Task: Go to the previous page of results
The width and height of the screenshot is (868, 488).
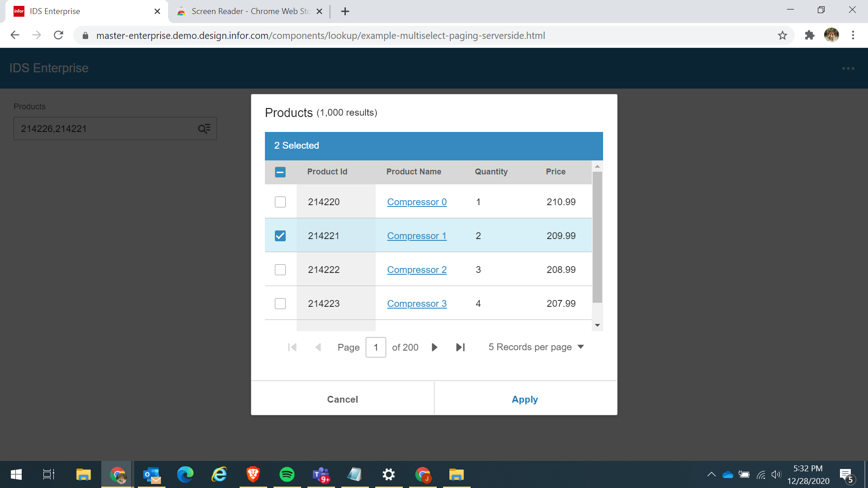Action: pyautogui.click(x=318, y=347)
